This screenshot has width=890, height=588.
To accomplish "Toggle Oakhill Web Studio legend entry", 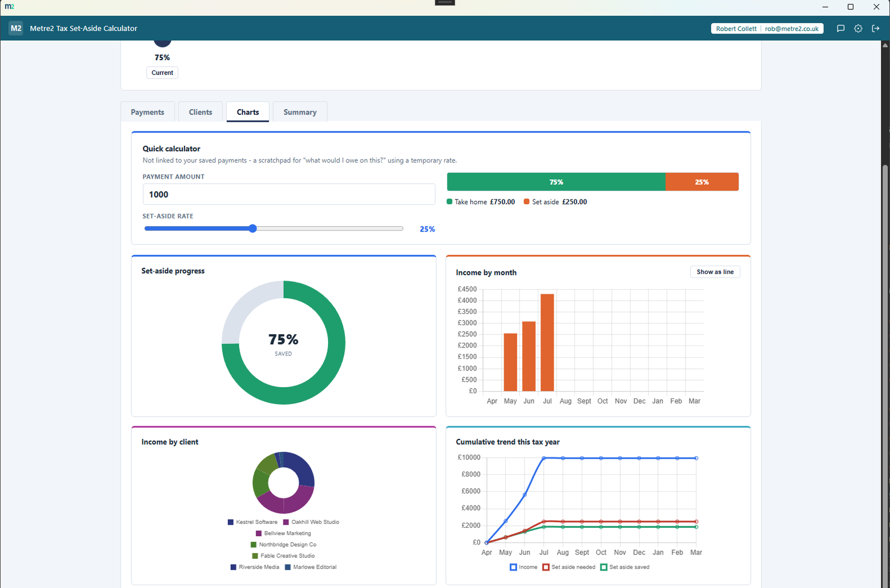I will pyautogui.click(x=311, y=522).
